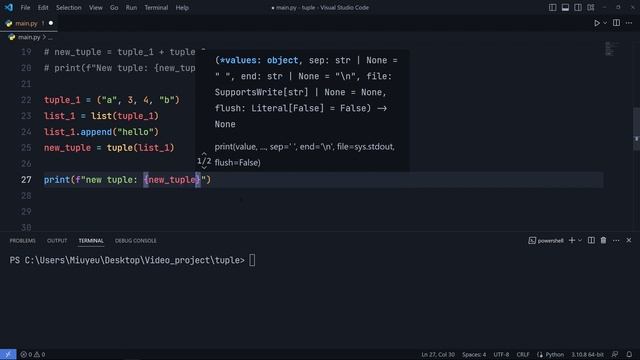Select the Terminal panel tab
Viewport: 640px width, 360px height.
91,241
